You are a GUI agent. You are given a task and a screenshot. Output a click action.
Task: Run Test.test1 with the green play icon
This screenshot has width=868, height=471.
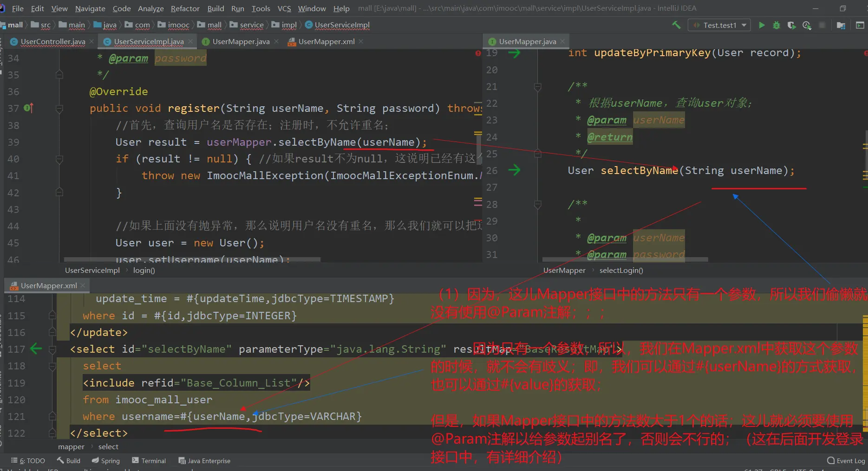point(762,25)
